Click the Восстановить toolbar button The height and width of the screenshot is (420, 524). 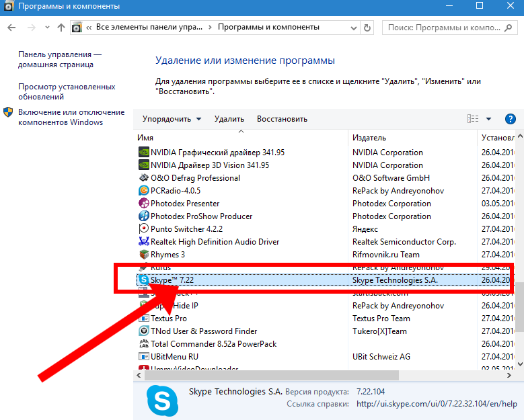[x=282, y=119]
